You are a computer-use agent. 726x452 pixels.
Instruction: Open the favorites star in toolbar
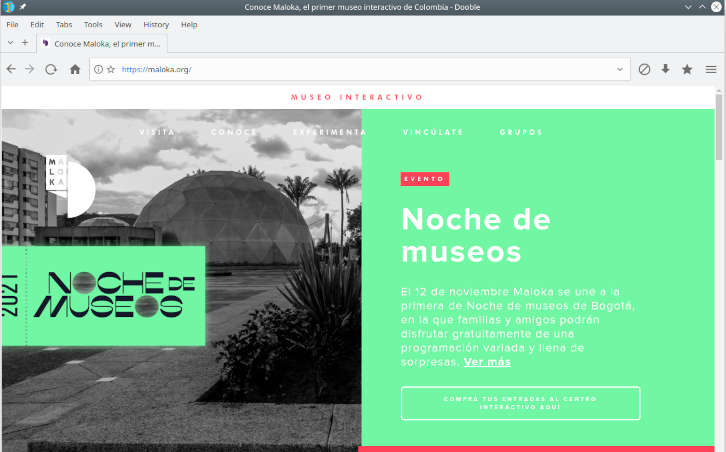click(687, 69)
